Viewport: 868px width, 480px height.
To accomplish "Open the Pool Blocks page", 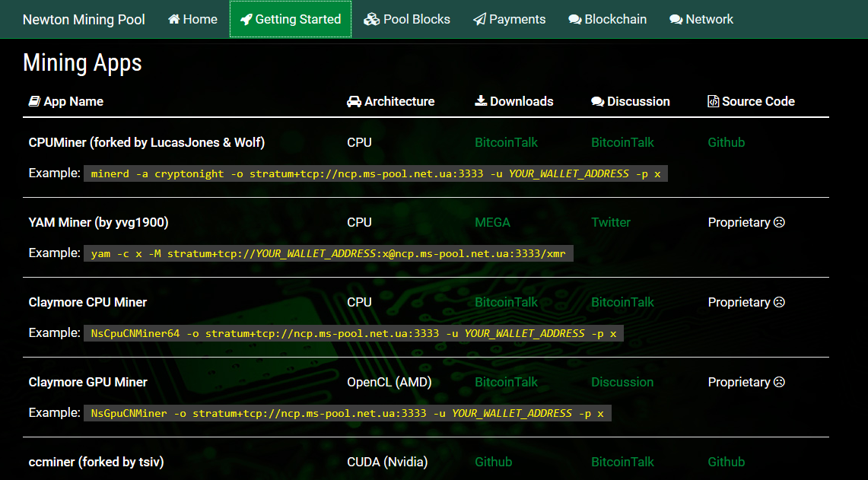I will pos(407,19).
